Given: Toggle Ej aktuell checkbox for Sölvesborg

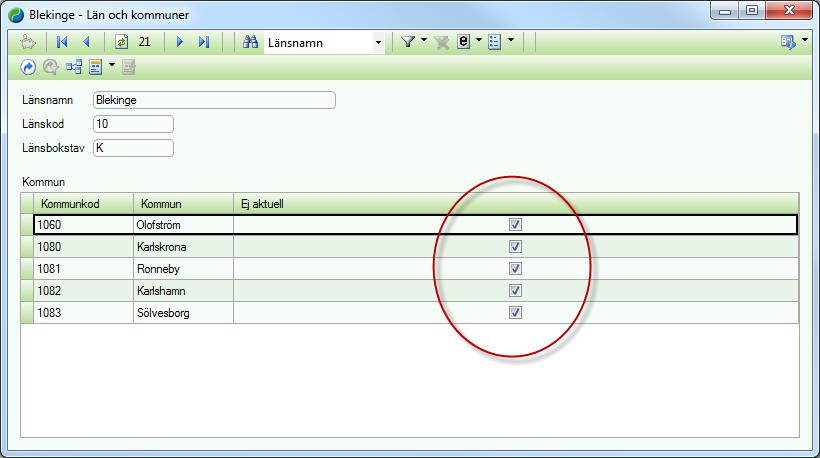Looking at the screenshot, I should click(515, 313).
